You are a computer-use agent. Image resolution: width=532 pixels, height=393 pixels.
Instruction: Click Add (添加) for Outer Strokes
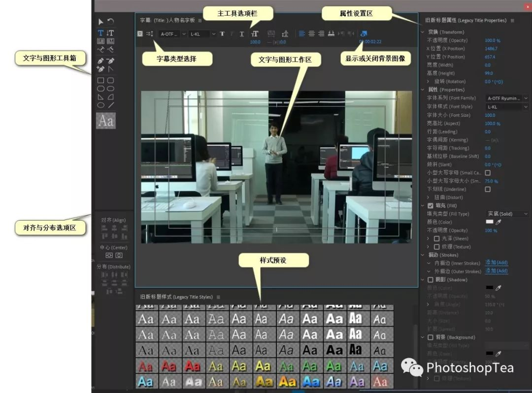(496, 271)
